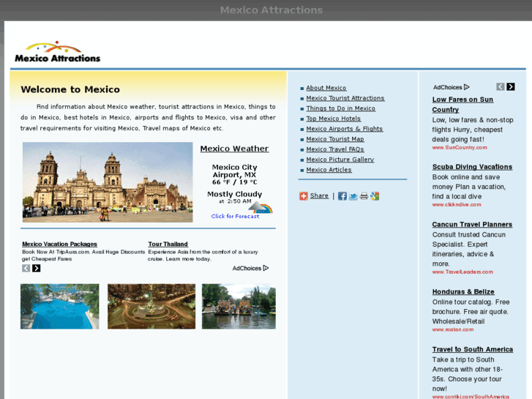This screenshot has height=399, width=532.
Task: Open Mexico Tourist Map link
Action: point(335,139)
